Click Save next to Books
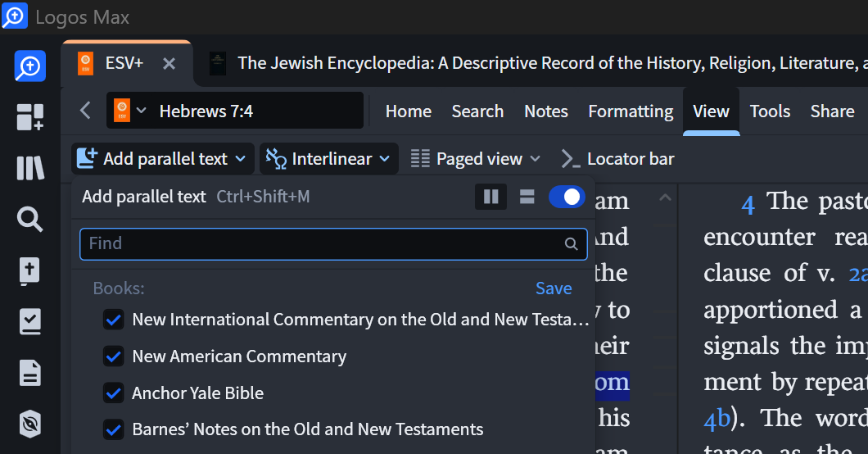The height and width of the screenshot is (454, 868). coord(554,288)
